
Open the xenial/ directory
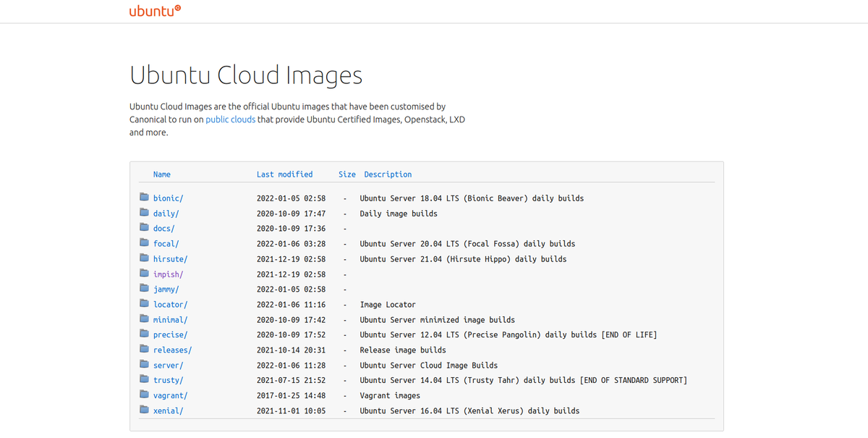(x=168, y=410)
